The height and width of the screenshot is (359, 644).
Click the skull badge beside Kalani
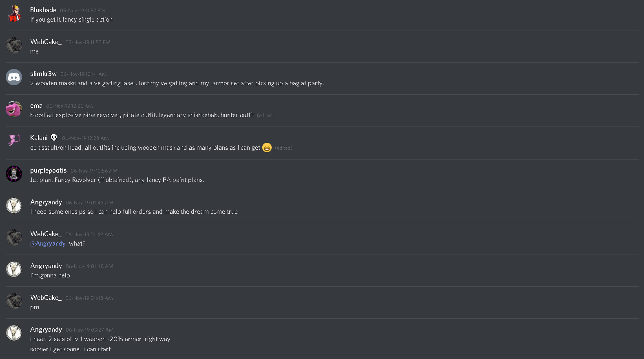coord(54,137)
